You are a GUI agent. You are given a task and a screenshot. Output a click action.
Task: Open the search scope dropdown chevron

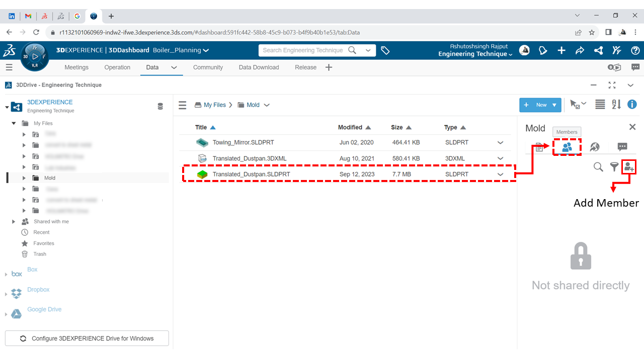(x=368, y=50)
